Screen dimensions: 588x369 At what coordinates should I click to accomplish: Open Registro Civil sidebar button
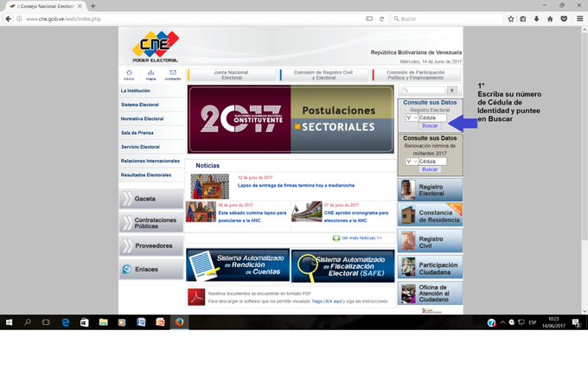click(x=430, y=242)
